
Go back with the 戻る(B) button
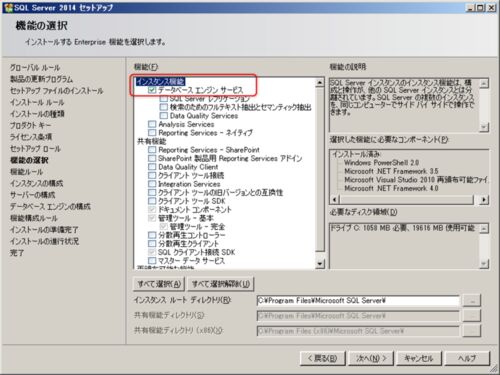[322, 358]
